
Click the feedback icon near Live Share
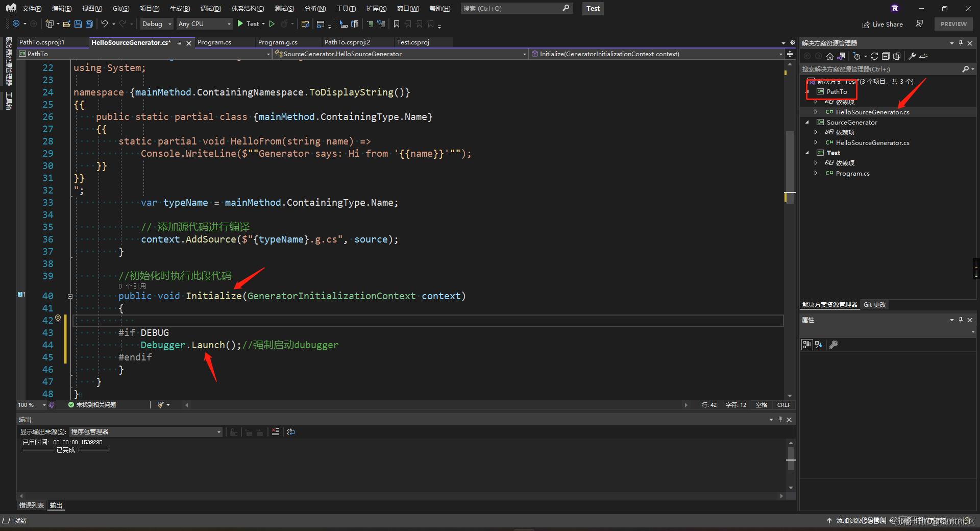pyautogui.click(x=919, y=24)
